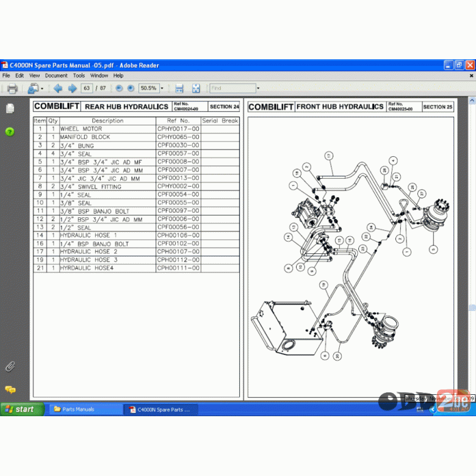Viewport: 476px width, 476px height.
Task: Click REAR HUB HYDRAULICS page heading
Action: (x=126, y=107)
